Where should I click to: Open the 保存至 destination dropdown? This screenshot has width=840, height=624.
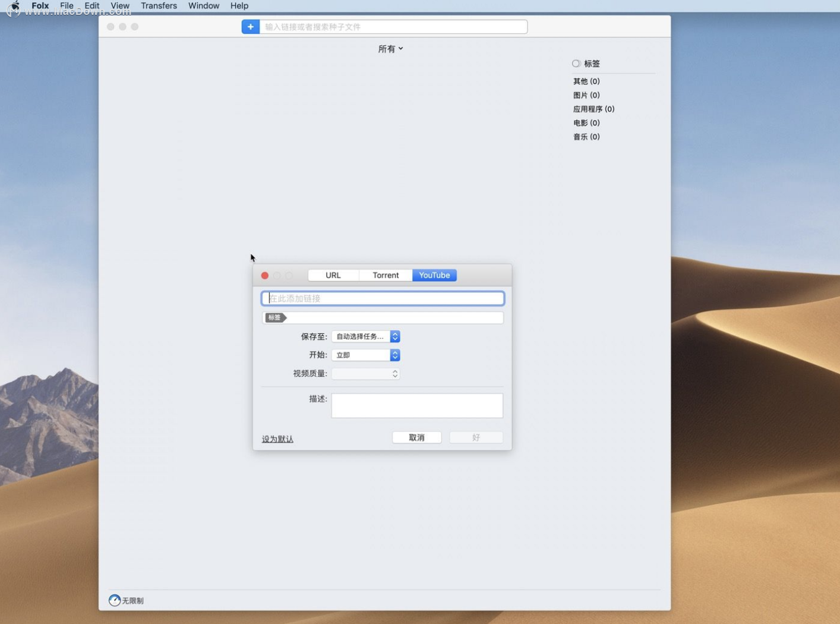click(x=365, y=336)
